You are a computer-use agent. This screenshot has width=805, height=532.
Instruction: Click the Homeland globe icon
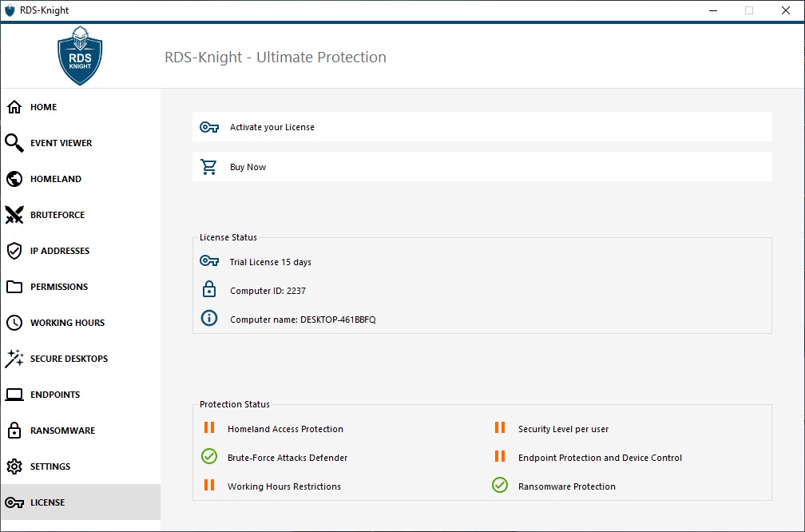click(x=14, y=179)
